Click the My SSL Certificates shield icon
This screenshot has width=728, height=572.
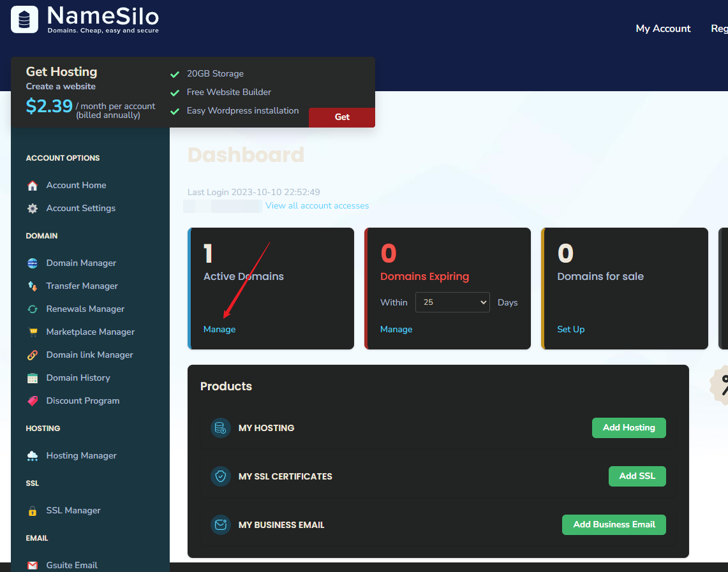point(221,476)
